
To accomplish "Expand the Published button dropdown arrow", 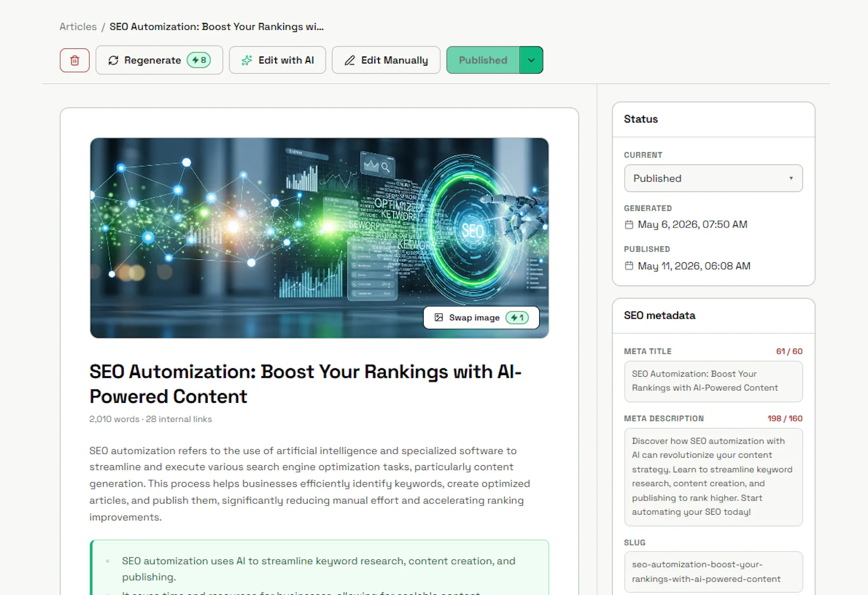I will click(531, 60).
